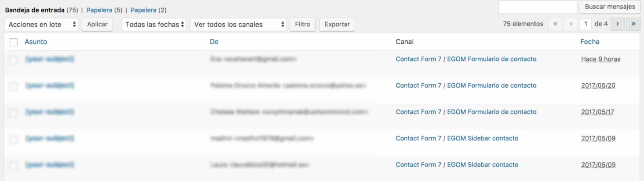Go to next page arrow
The width and height of the screenshot is (644, 181).
click(618, 24)
